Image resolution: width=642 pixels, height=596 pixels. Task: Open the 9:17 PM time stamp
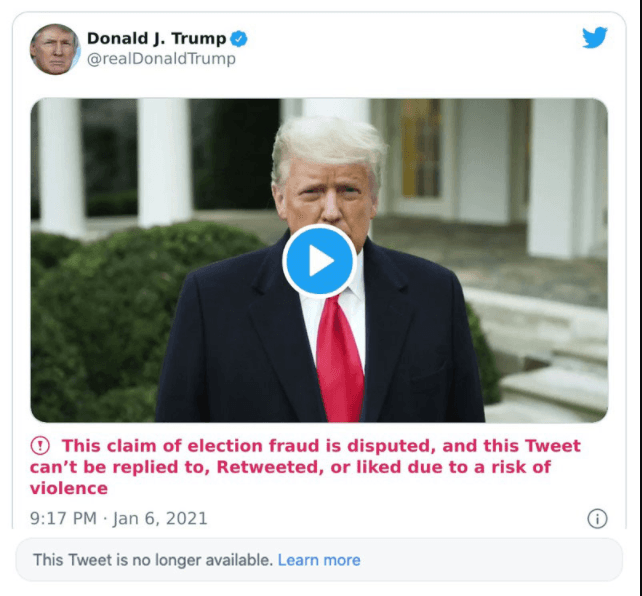point(63,519)
